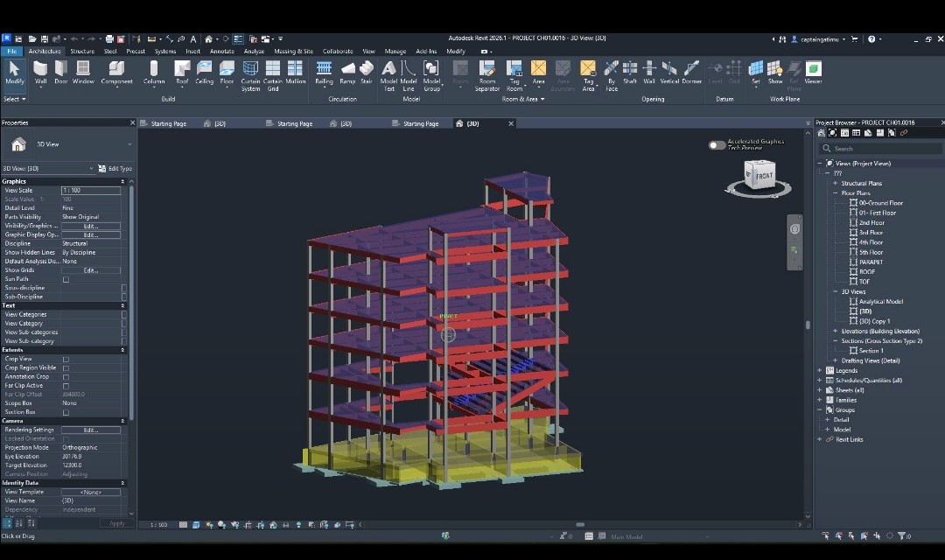Expand the Elevations (Building Elevation) node
Screen dimensions: 945x560
(836, 331)
